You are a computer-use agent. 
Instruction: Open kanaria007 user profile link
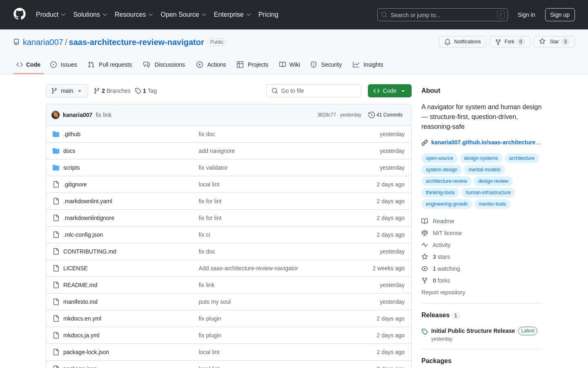43,42
